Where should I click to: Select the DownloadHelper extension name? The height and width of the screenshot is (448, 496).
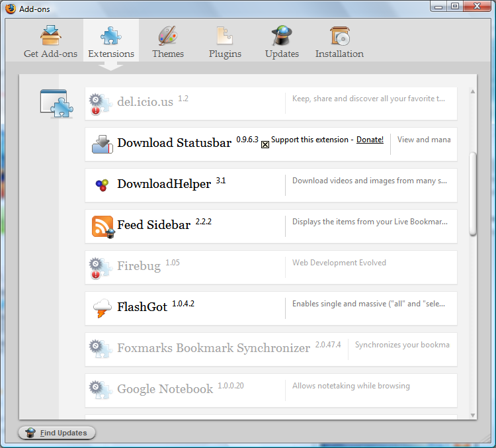click(x=164, y=184)
